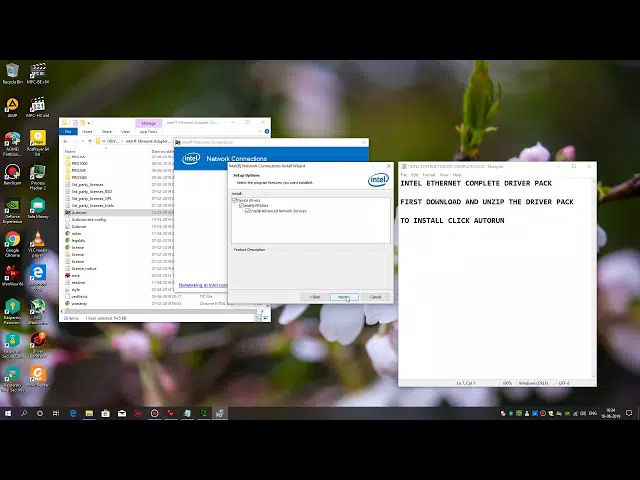Open Notepad's Format menu
This screenshot has width=640, height=480.
tap(429, 175)
